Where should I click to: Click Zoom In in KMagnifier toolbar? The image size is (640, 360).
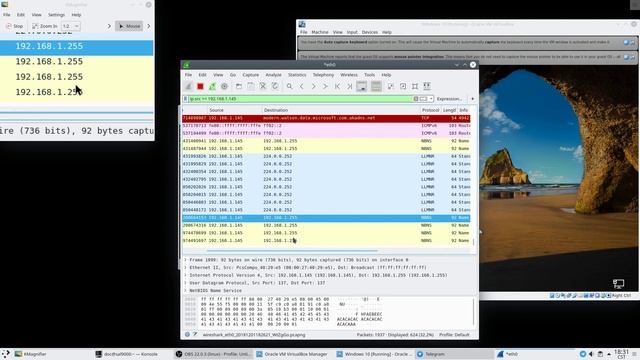point(44,26)
